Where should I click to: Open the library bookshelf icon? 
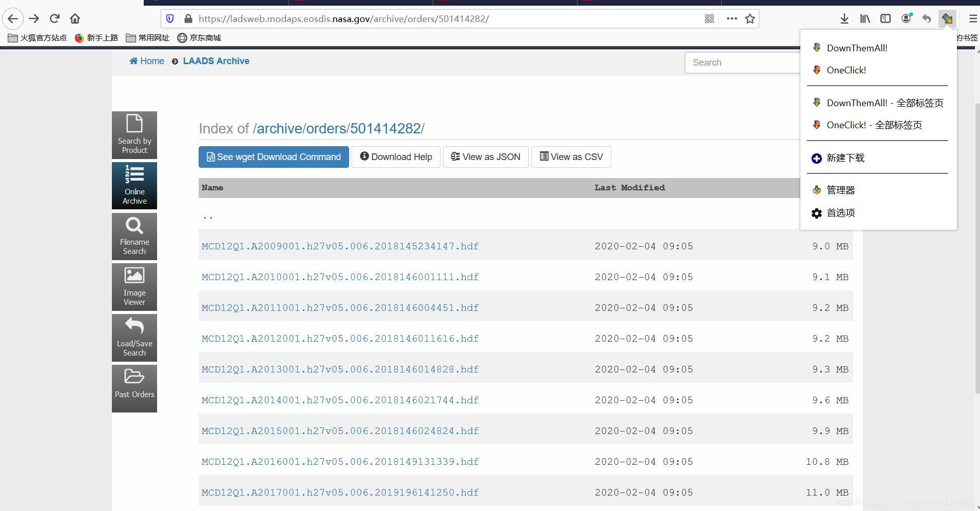click(865, 19)
